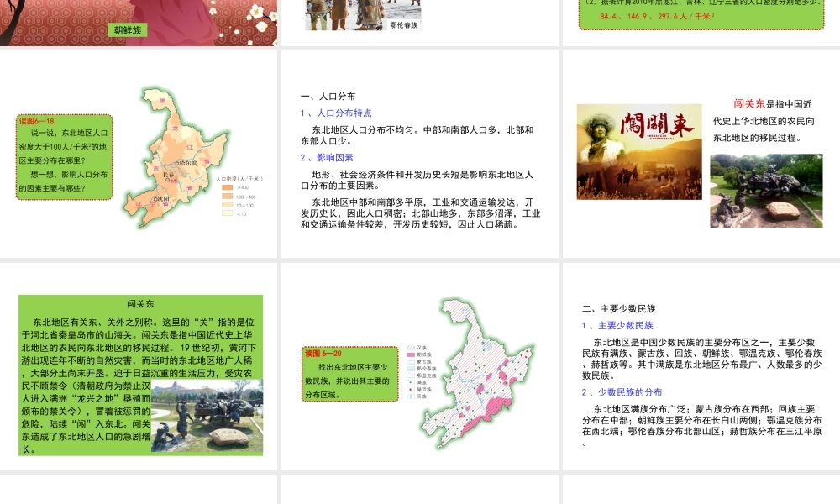Image resolution: width=840 pixels, height=504 pixels.
Task: Click the blue subheading 1、主要少数民族
Action: tap(617, 326)
